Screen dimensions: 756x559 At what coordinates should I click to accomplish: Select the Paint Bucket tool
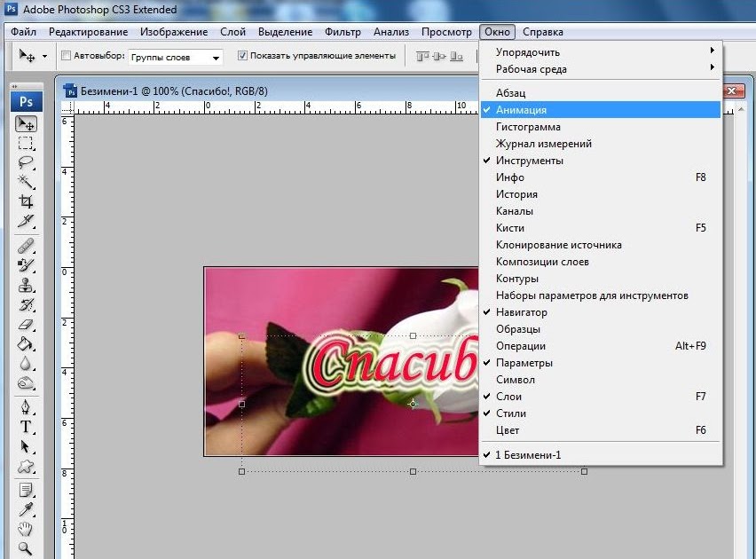tap(26, 344)
